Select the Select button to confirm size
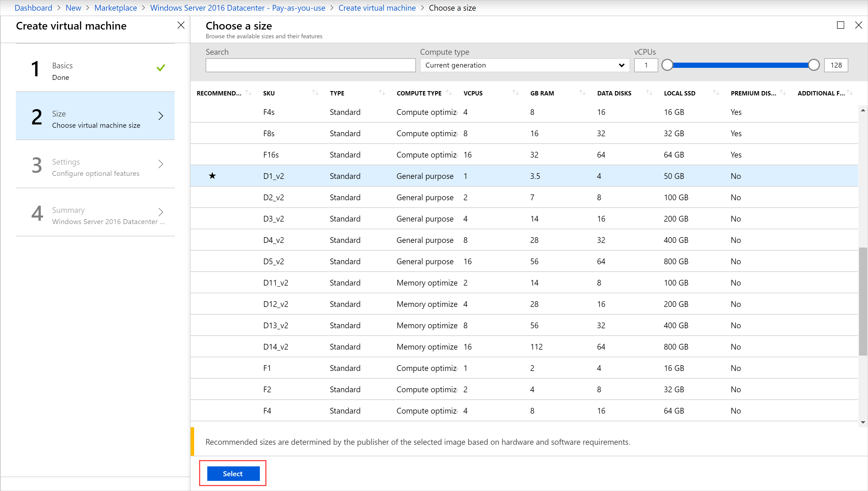Screen dimensions: 868x491 coord(232,474)
